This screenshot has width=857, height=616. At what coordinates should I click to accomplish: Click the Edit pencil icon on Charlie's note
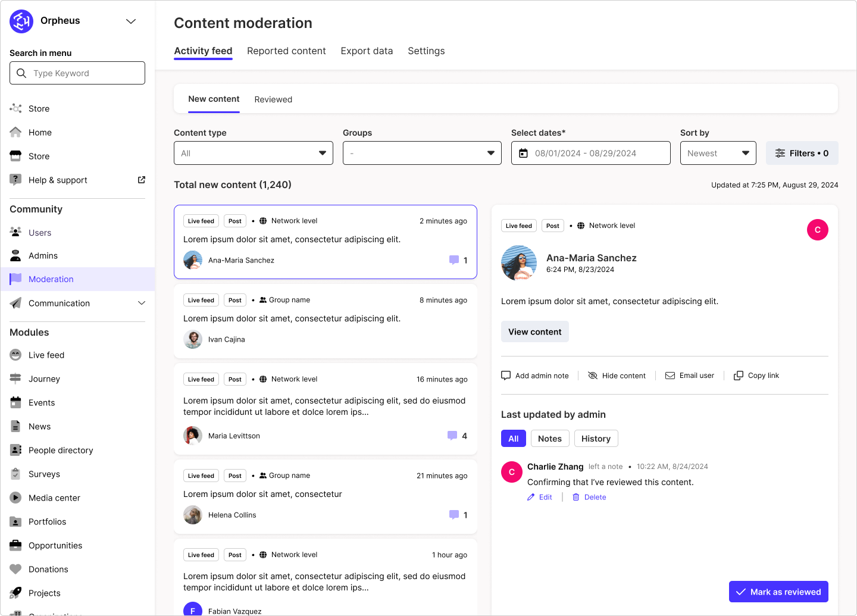(531, 496)
